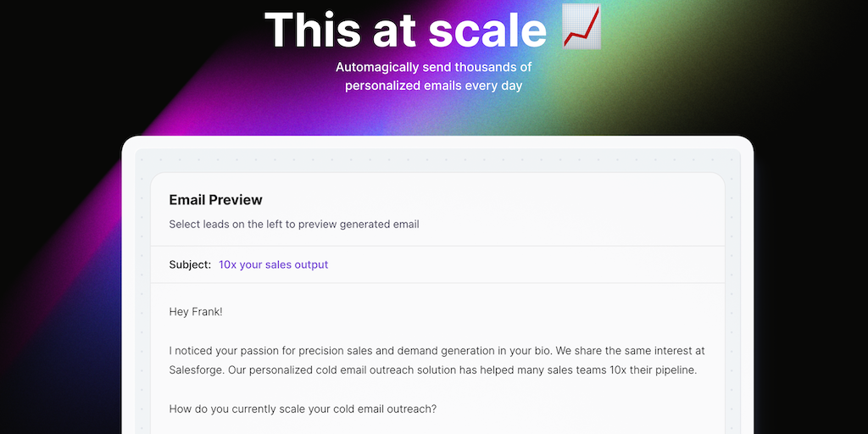Screen dimensions: 868x434
Task: Click the "This at scale" headline
Action: (x=405, y=29)
